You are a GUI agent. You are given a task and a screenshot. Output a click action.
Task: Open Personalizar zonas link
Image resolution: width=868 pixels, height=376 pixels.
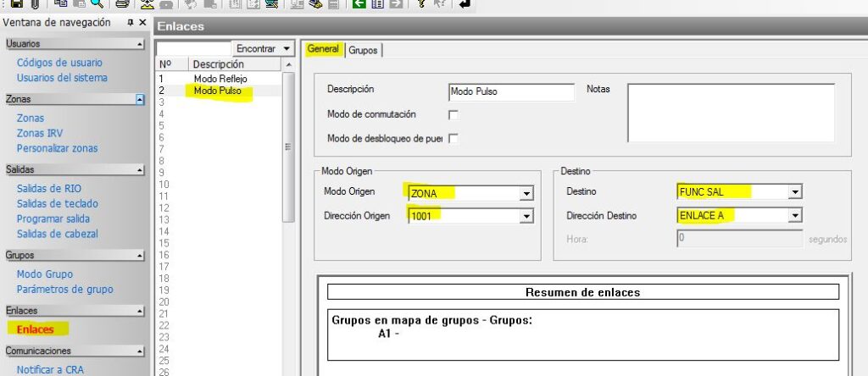click(x=57, y=148)
